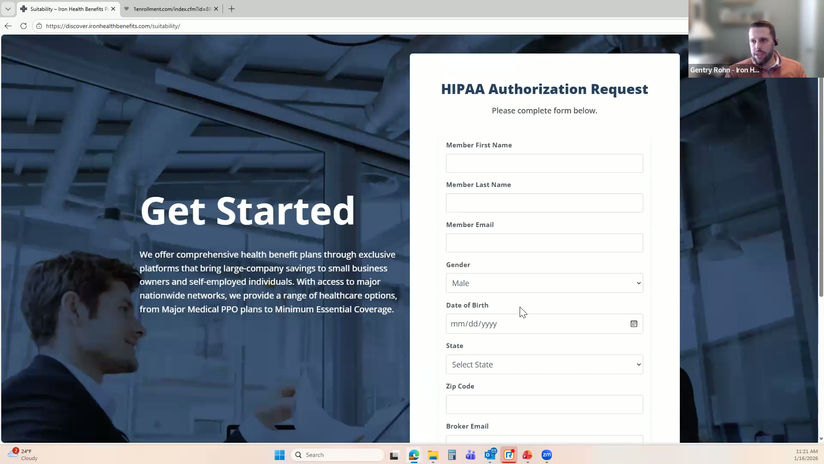Open the Windows Start menu
This screenshot has width=824, height=464.
(280, 455)
